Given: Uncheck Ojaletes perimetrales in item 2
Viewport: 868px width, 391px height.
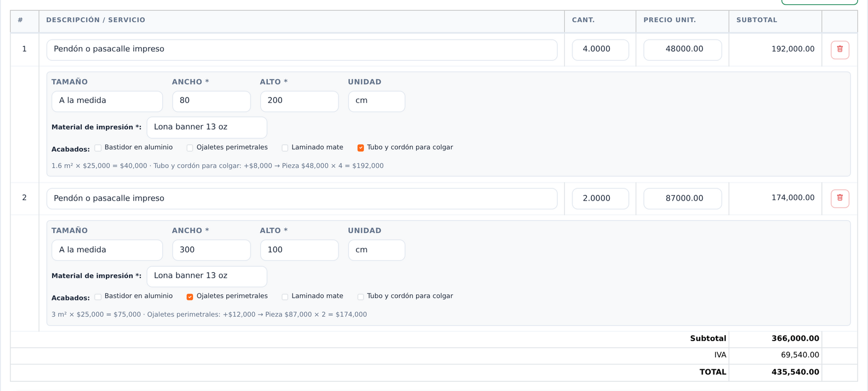Looking at the screenshot, I should point(190,297).
